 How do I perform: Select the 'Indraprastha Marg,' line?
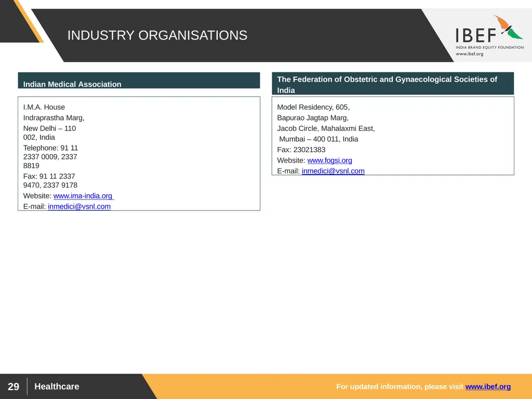pyautogui.click(x=54, y=118)
